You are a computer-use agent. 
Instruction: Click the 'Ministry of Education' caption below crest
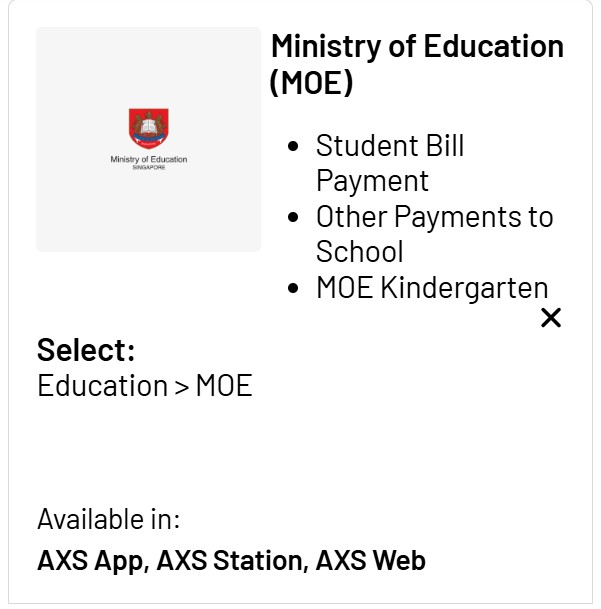click(148, 160)
